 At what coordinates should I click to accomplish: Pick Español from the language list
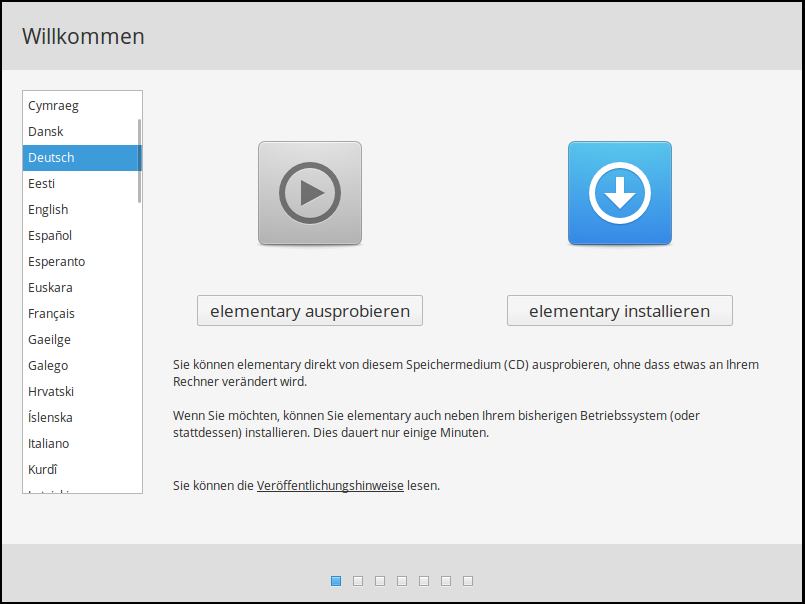[50, 236]
